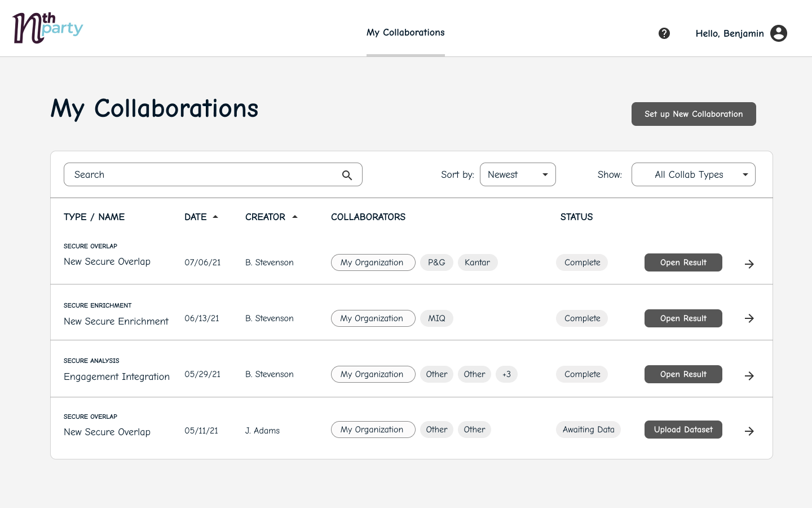Focus the Search input field
This screenshot has height=508, width=812.
(x=203, y=174)
